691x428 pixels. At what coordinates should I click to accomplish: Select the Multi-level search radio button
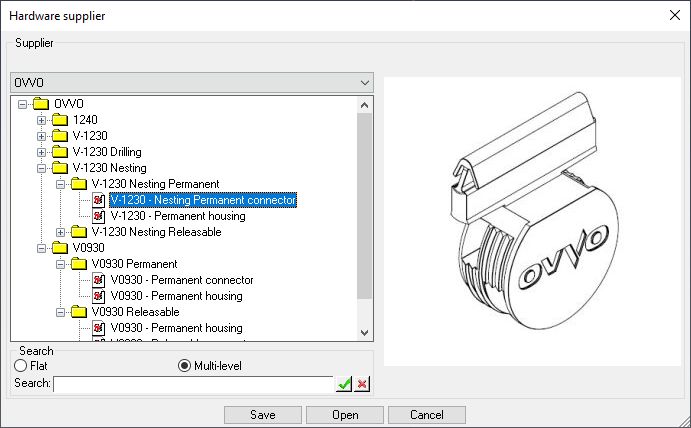point(184,366)
